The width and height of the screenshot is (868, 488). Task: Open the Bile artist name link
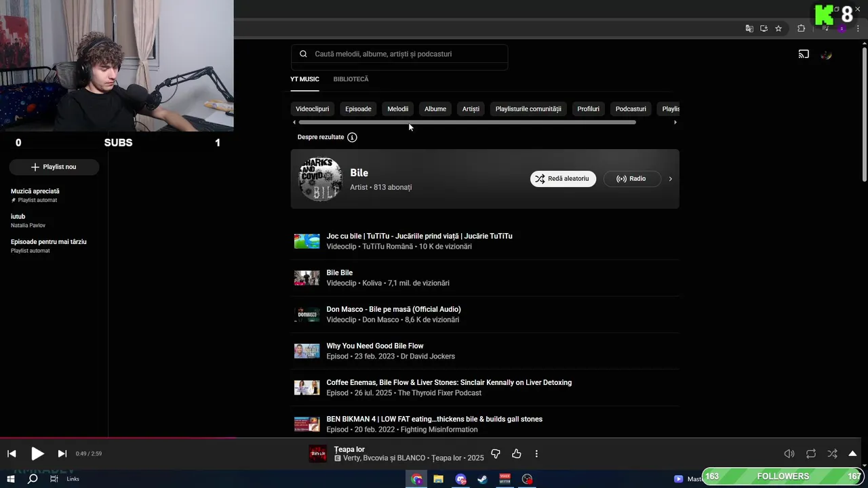click(359, 173)
